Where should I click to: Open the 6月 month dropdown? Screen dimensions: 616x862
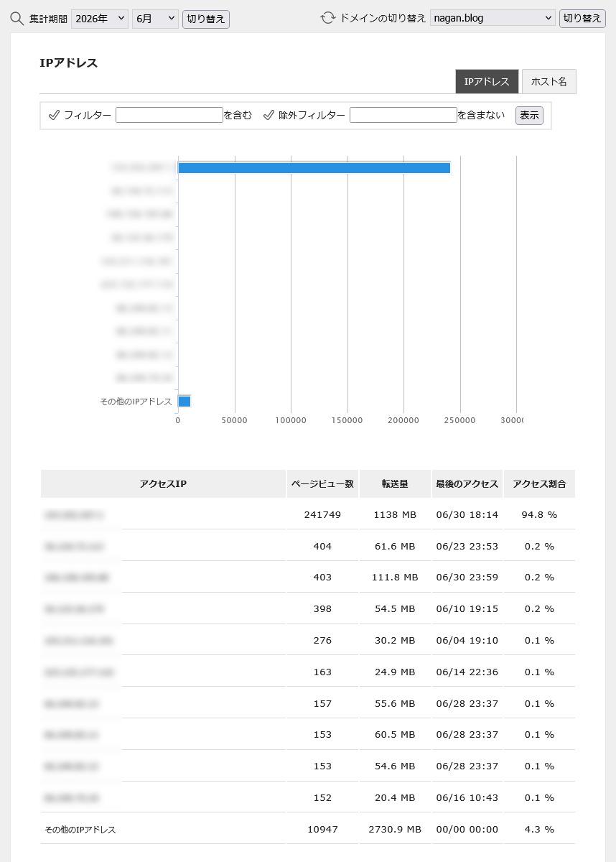(x=155, y=19)
